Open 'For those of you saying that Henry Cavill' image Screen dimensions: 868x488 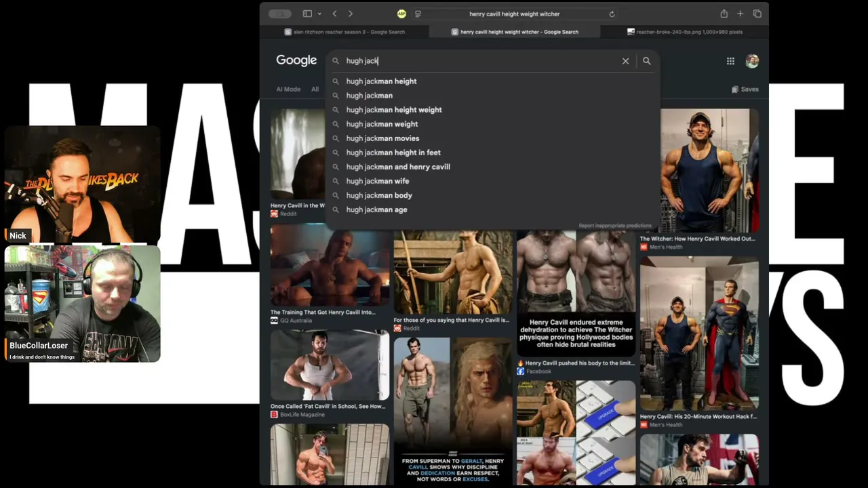(453, 272)
